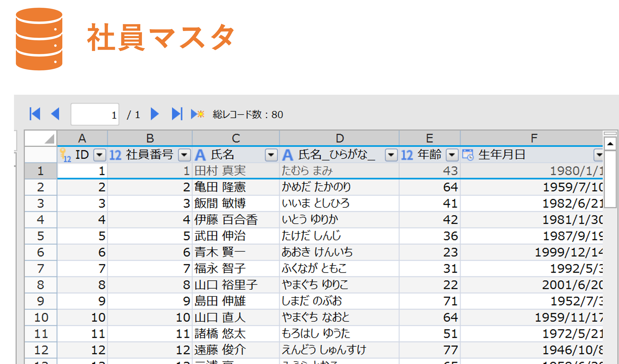The height and width of the screenshot is (364, 619).
Task: Click the page number input field
Action: 95,114
